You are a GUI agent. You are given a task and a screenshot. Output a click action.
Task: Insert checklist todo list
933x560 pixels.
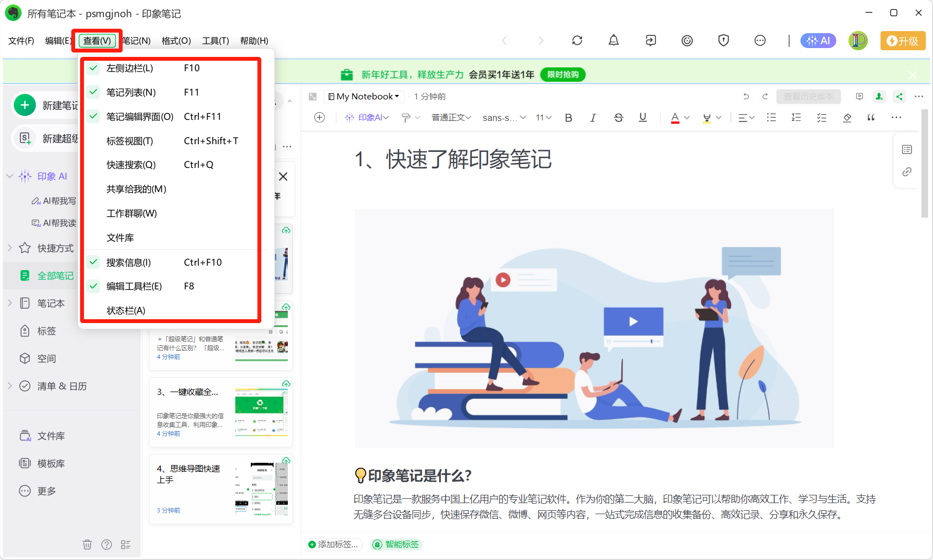coord(822,118)
